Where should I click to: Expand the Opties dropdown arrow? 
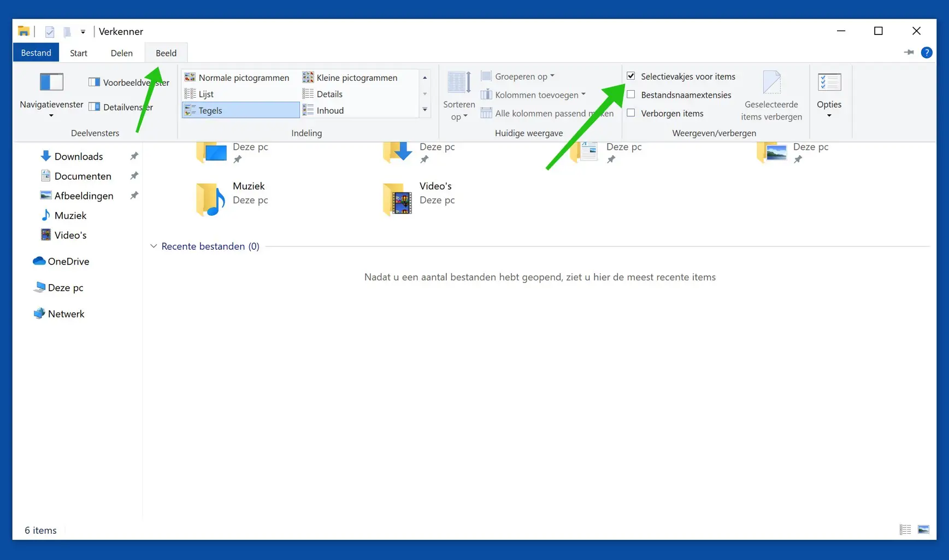coord(829,116)
